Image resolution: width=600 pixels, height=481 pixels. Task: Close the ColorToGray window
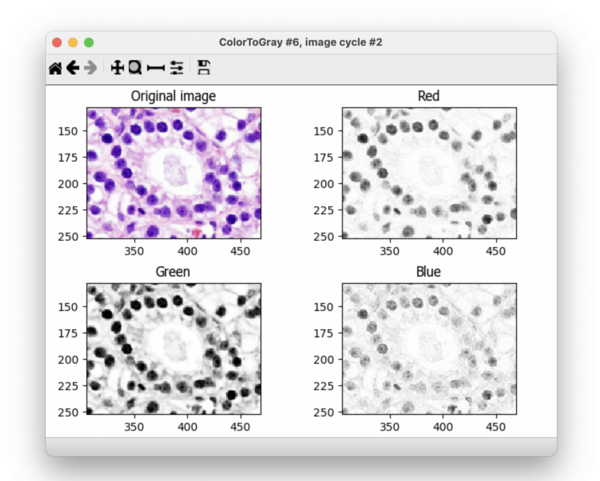pyautogui.click(x=57, y=43)
